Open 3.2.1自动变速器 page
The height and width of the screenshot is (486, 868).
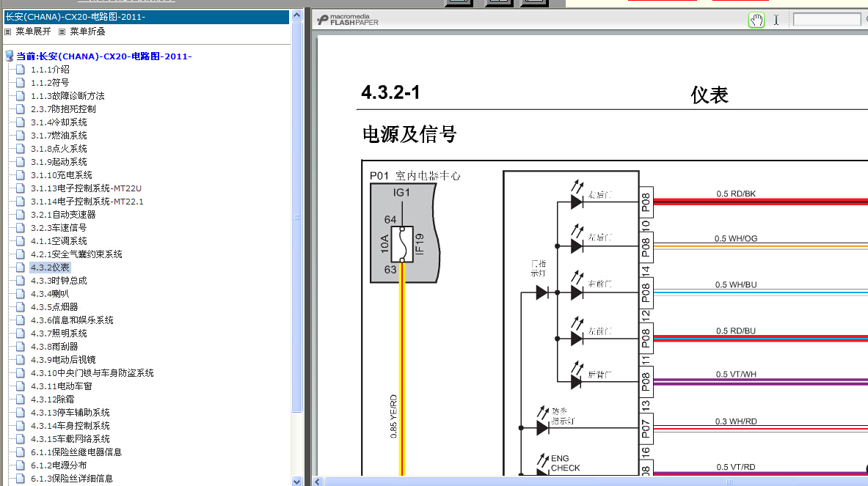(x=63, y=215)
